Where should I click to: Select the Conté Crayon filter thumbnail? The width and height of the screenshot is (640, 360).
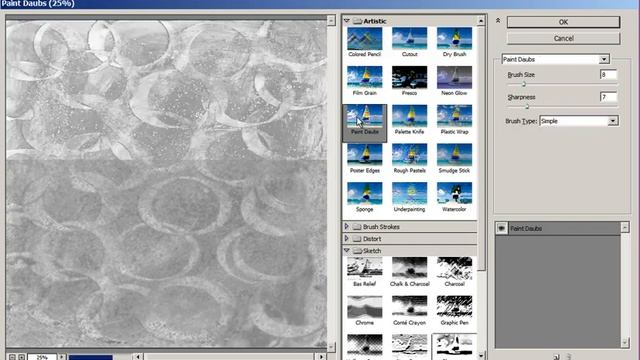point(409,307)
